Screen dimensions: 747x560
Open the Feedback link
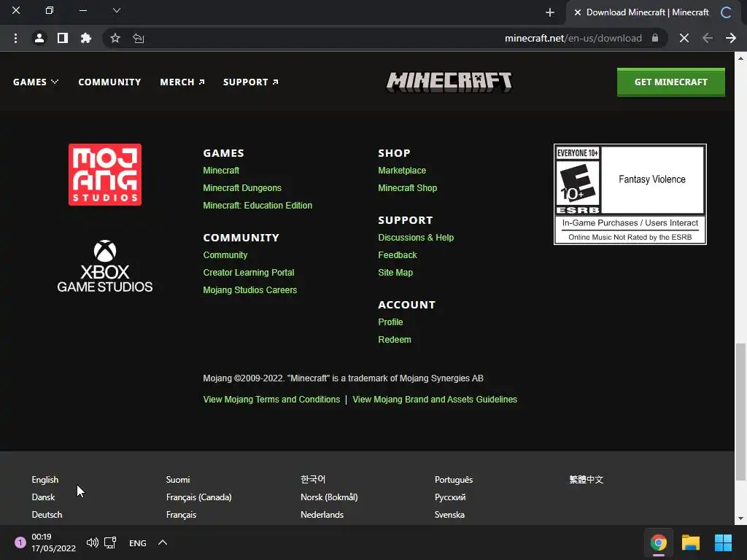point(398,255)
